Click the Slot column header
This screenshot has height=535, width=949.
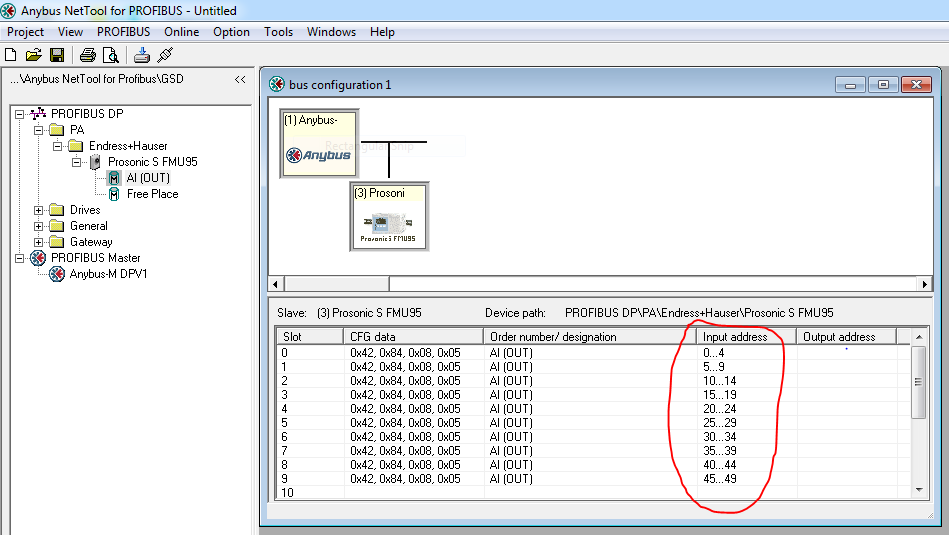pyautogui.click(x=310, y=336)
